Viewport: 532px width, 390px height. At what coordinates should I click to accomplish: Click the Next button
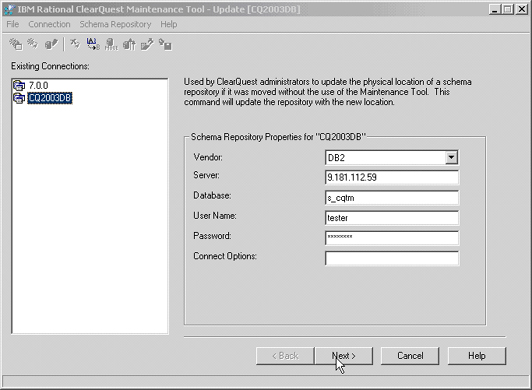pos(344,356)
